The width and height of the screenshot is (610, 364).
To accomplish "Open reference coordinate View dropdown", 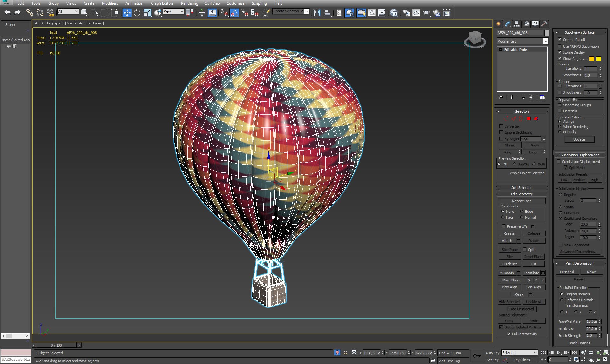I will [173, 11].
